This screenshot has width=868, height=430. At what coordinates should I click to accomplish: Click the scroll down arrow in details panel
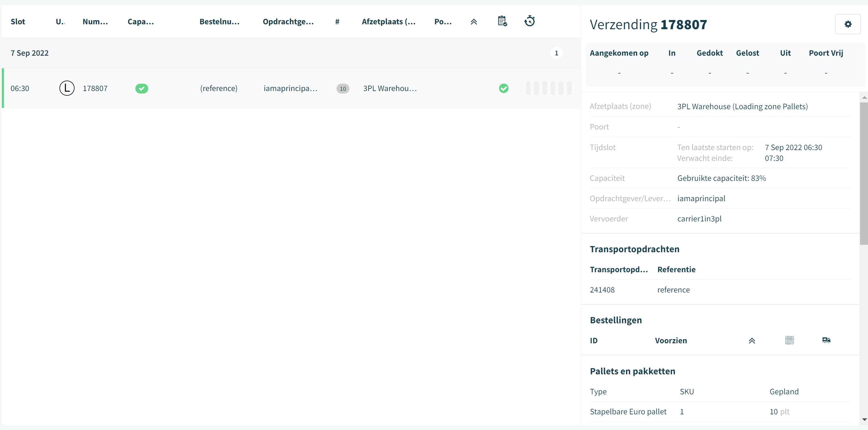coord(864,420)
